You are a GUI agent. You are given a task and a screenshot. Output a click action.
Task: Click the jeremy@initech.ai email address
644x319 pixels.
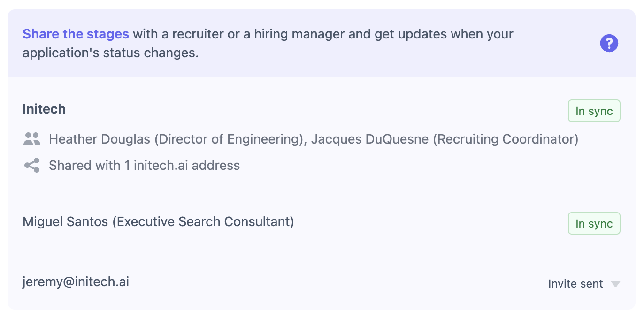click(76, 282)
